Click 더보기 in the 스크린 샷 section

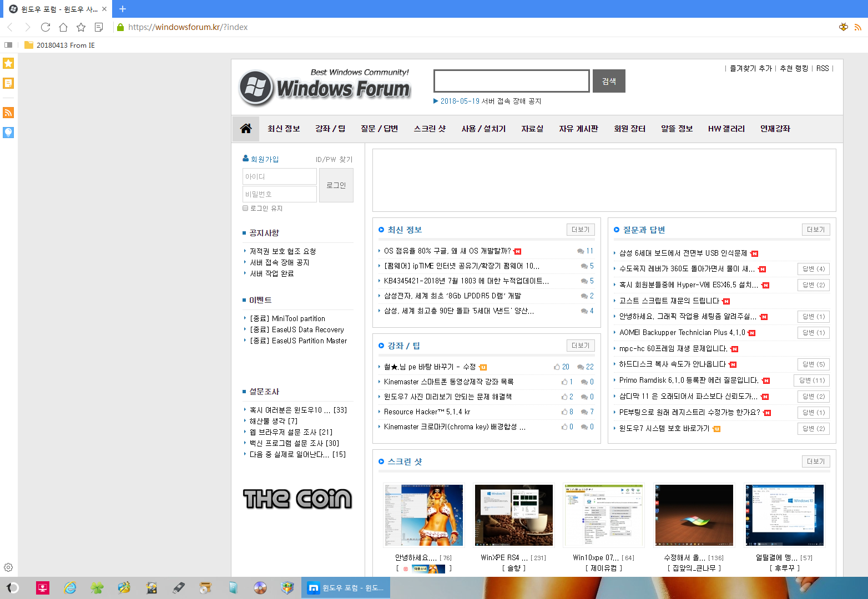tap(816, 461)
